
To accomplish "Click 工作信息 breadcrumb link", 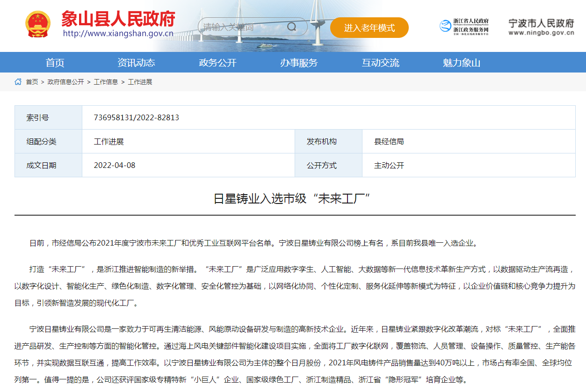I will pyautogui.click(x=106, y=82).
